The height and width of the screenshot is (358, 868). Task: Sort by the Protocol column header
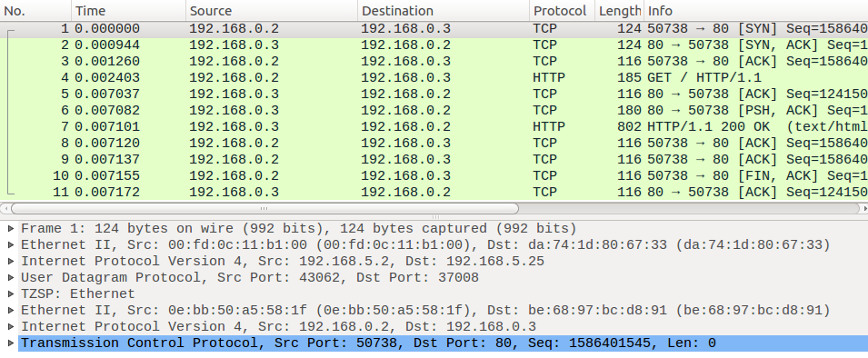(562, 11)
